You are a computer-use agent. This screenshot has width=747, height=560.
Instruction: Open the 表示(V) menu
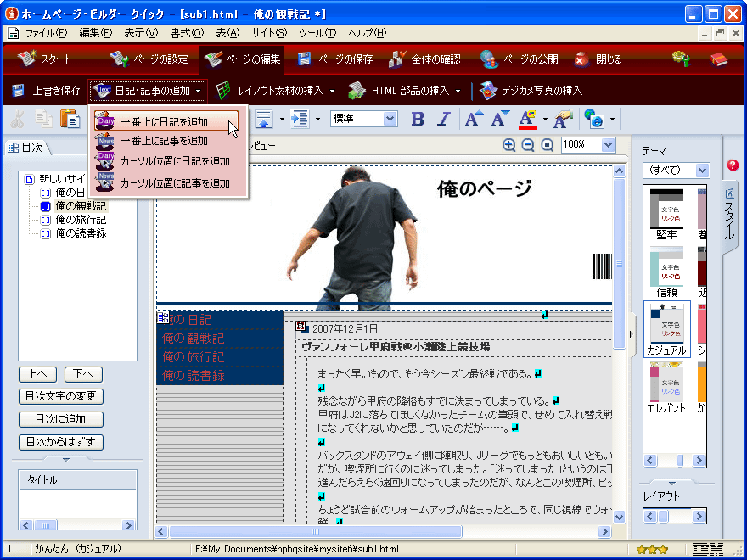tap(141, 33)
